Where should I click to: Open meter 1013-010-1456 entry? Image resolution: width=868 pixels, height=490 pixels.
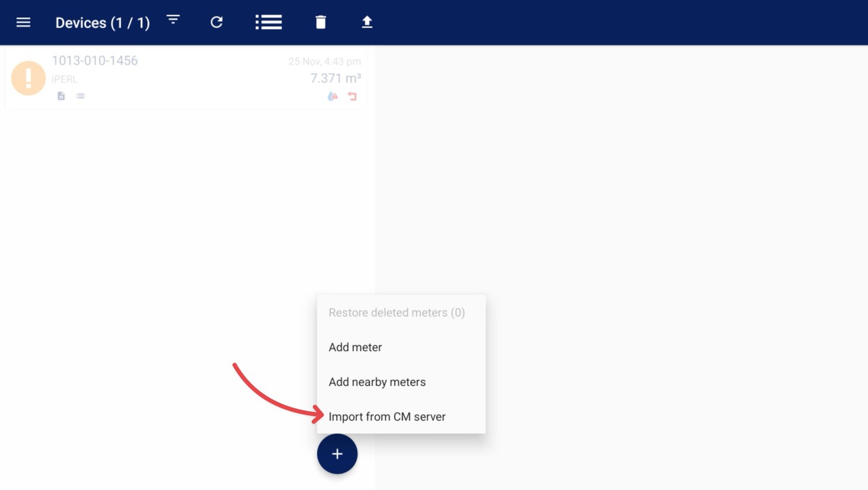(95, 60)
